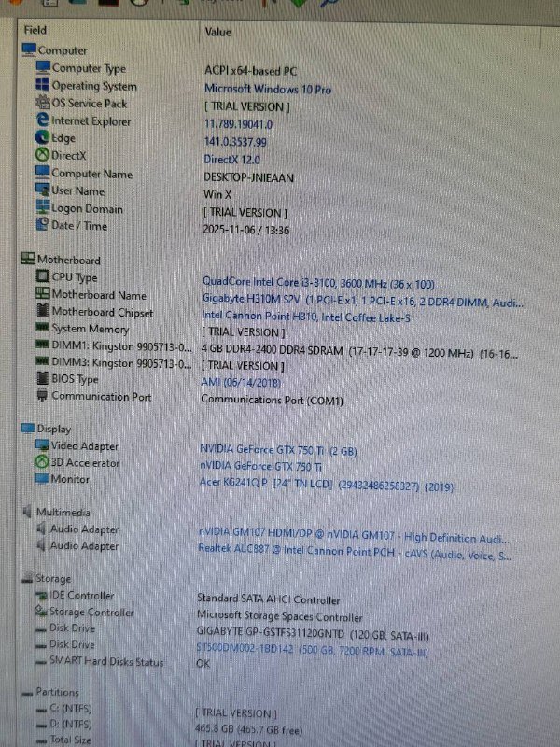Click the Display group icon

click(28, 428)
